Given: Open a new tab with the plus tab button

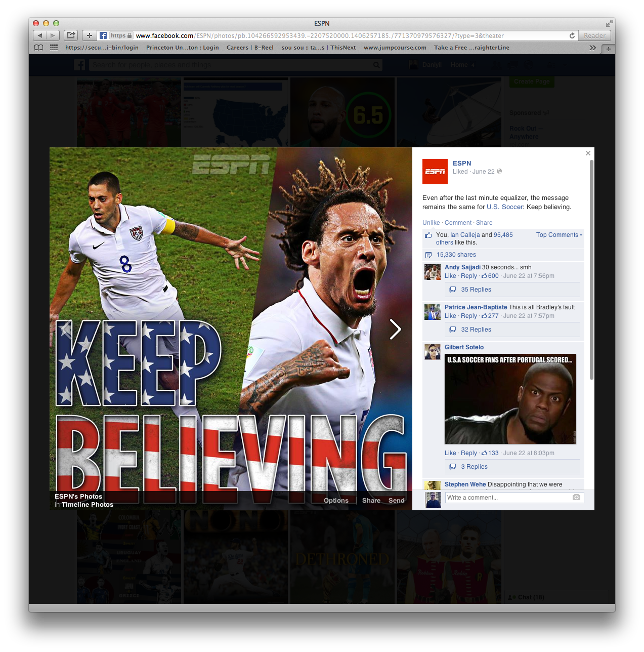Looking at the screenshot, I should pyautogui.click(x=609, y=49).
